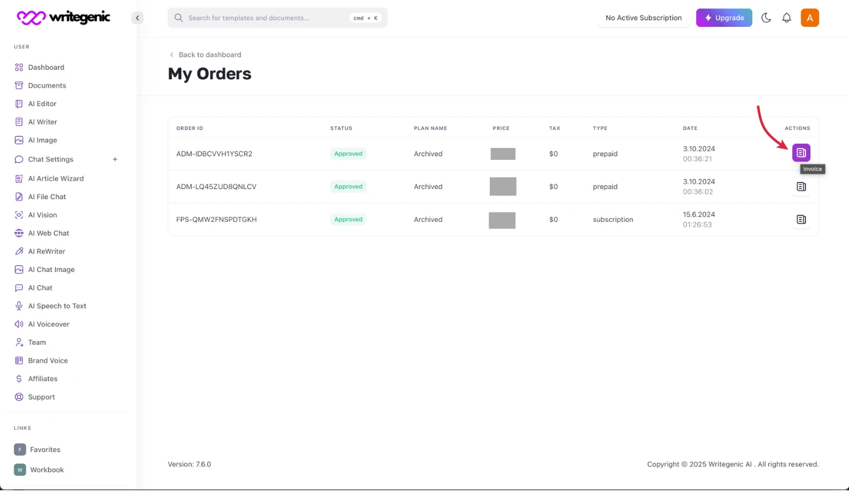Open invoice for order ADM-LQ45ZUD8QNLCV
This screenshot has width=849, height=504.
coord(801,187)
